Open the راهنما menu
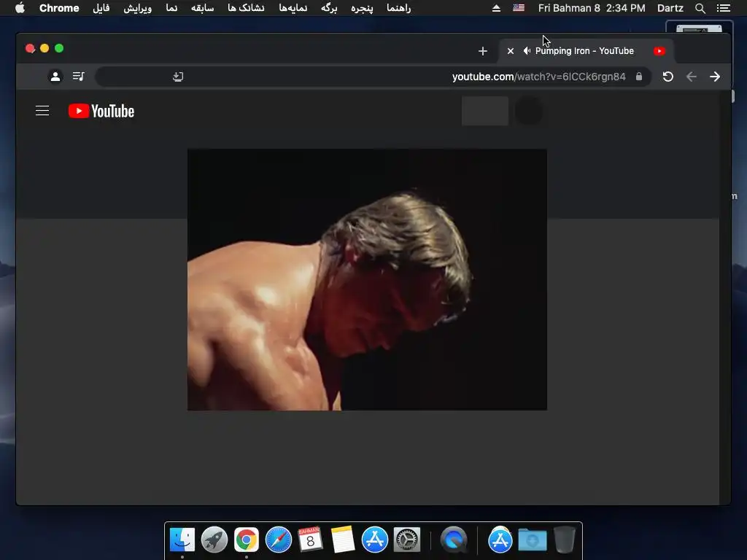The width and height of the screenshot is (747, 560). 399,8
